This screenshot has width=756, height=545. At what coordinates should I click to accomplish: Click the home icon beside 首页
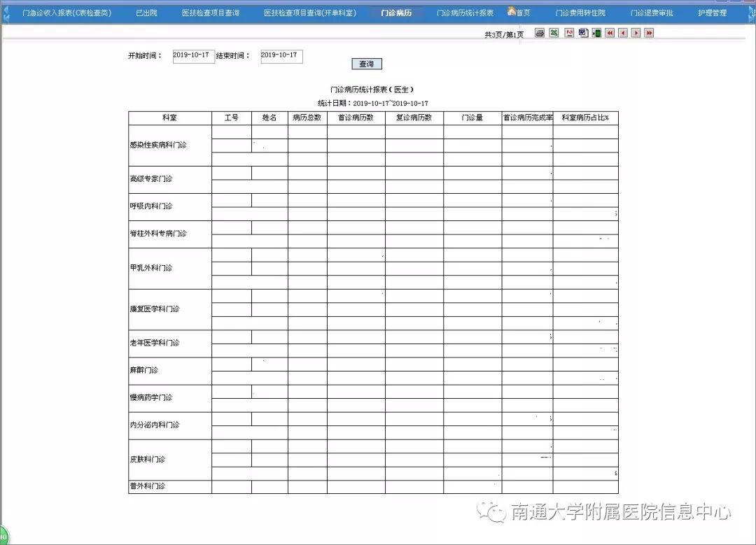click(x=512, y=11)
